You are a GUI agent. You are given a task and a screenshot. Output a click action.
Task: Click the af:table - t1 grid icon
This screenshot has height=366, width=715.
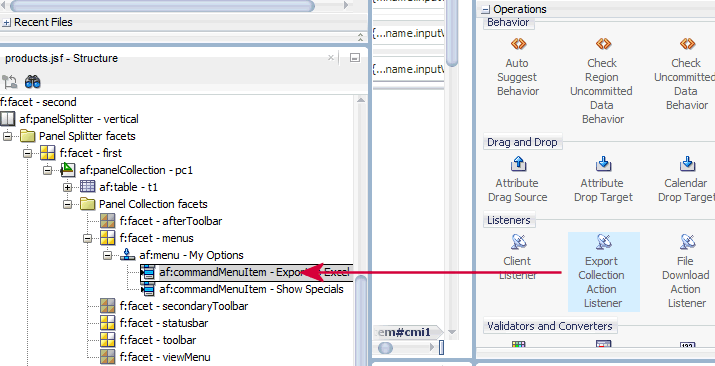pyautogui.click(x=88, y=186)
